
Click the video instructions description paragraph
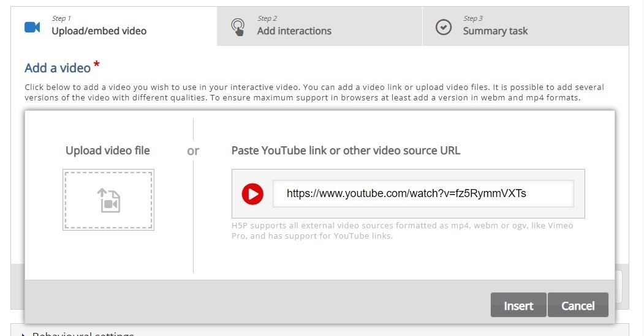coord(314,92)
